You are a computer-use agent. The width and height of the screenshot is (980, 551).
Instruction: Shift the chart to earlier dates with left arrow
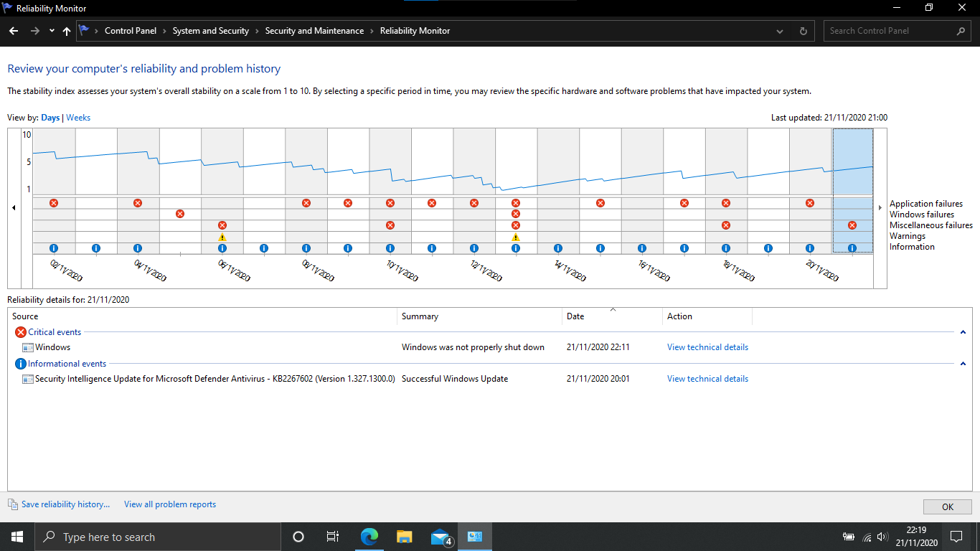pyautogui.click(x=14, y=208)
